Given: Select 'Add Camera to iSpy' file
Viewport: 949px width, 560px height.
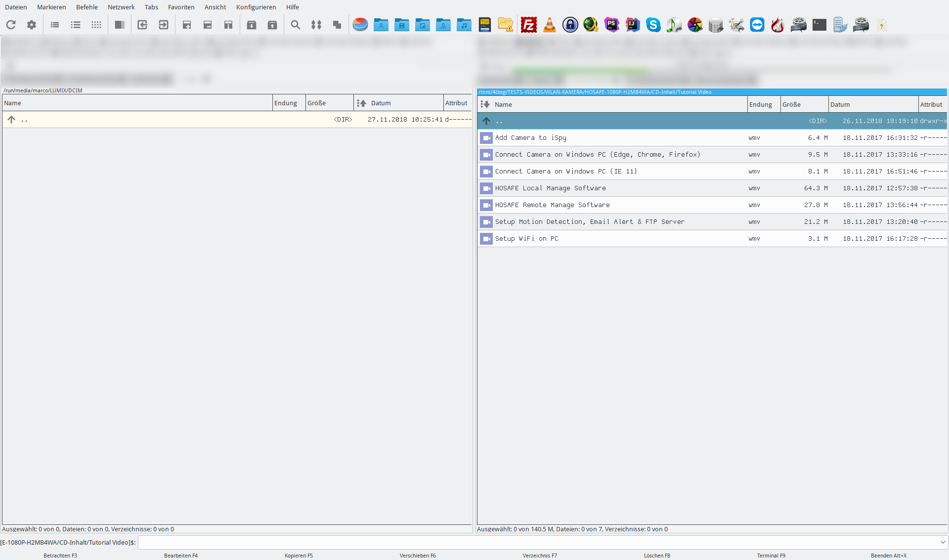Looking at the screenshot, I should [x=712, y=138].
